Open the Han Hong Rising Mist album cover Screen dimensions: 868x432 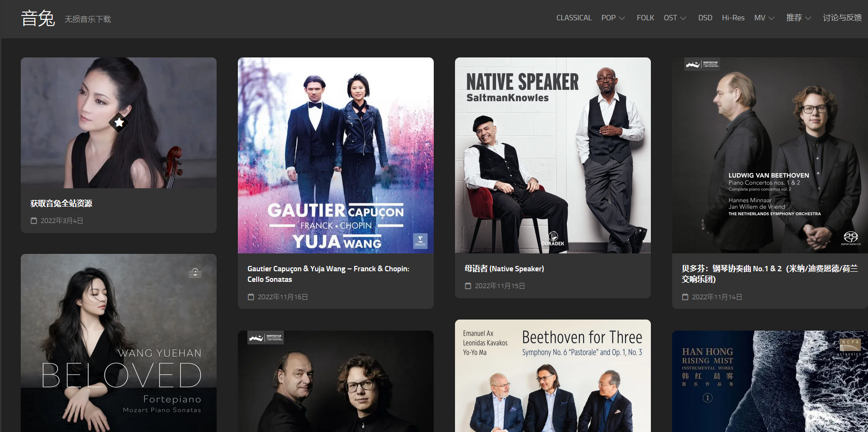click(x=770, y=381)
